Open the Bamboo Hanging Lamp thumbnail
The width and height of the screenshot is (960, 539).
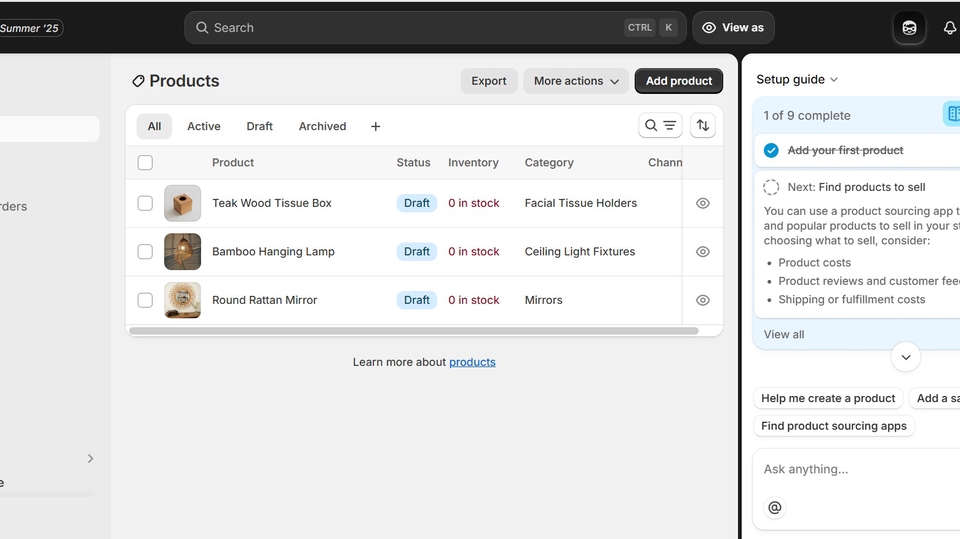pos(182,252)
